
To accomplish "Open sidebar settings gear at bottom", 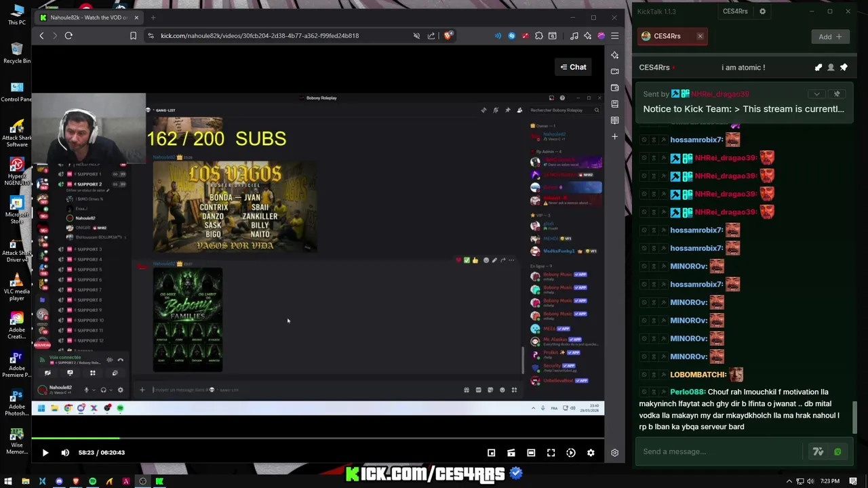I will click(614, 453).
